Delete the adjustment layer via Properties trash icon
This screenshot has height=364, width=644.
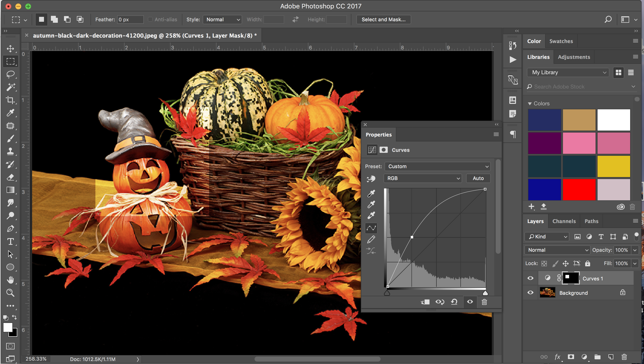(x=484, y=302)
